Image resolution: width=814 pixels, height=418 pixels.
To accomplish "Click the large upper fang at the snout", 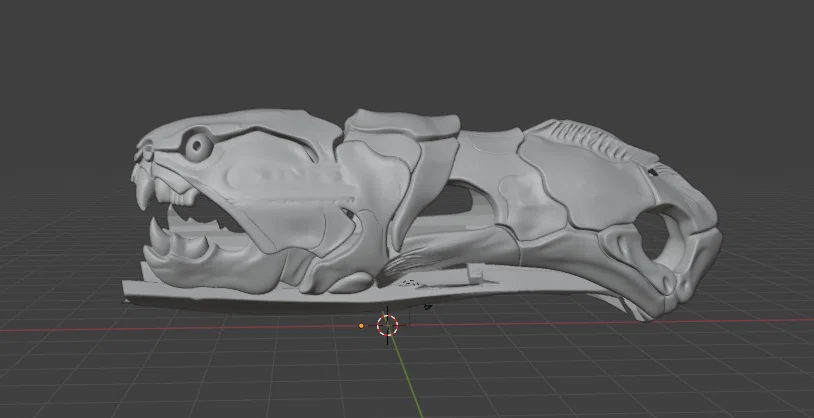I will tap(144, 193).
